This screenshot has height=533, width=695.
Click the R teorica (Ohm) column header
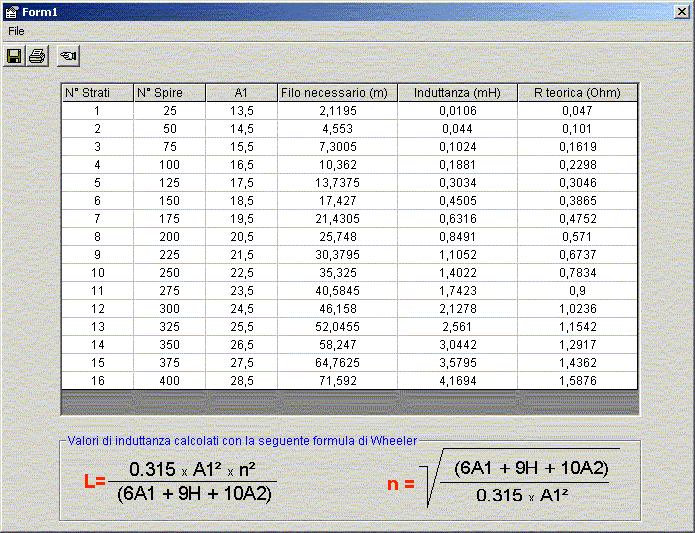(x=578, y=93)
